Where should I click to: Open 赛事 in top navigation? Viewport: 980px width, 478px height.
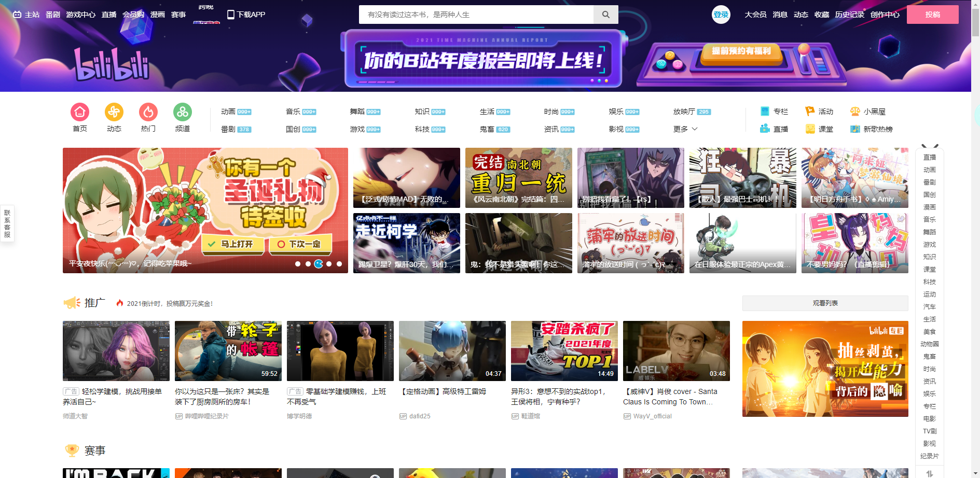[178, 15]
